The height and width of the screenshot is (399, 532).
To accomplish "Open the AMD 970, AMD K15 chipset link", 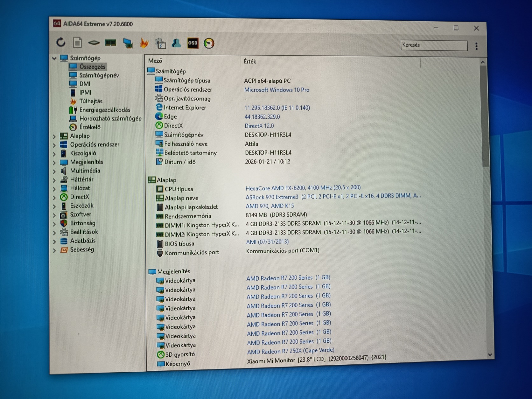I will 270,206.
